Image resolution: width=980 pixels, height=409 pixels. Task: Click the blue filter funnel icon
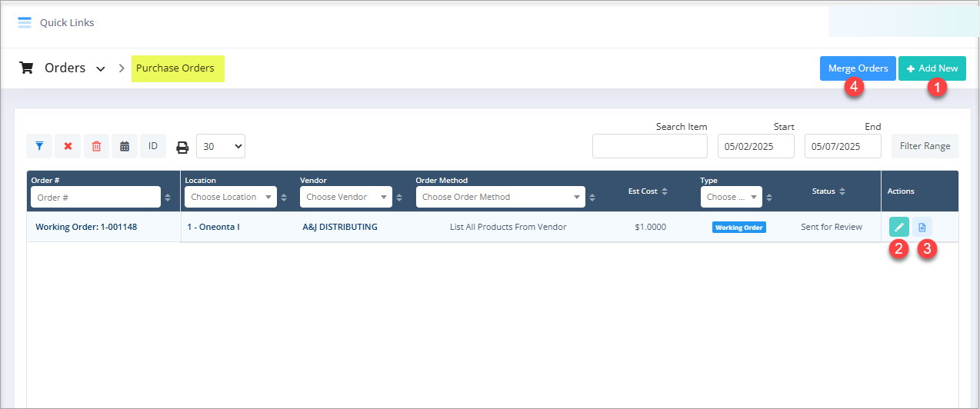coord(39,146)
